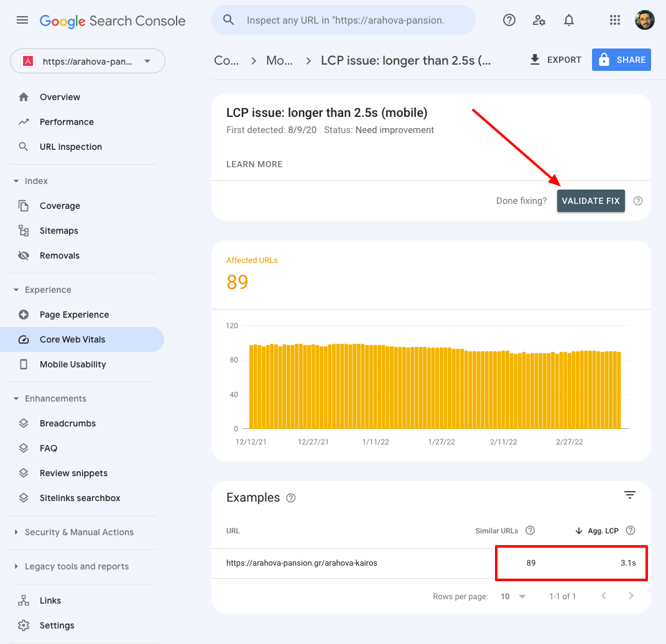666x644 pixels.
Task: Click the Sitemaps tree icon
Action: pyautogui.click(x=24, y=231)
